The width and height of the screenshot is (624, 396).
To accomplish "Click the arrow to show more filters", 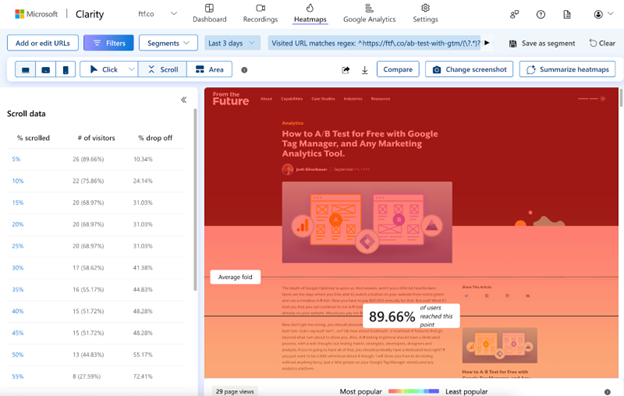I will tap(487, 43).
